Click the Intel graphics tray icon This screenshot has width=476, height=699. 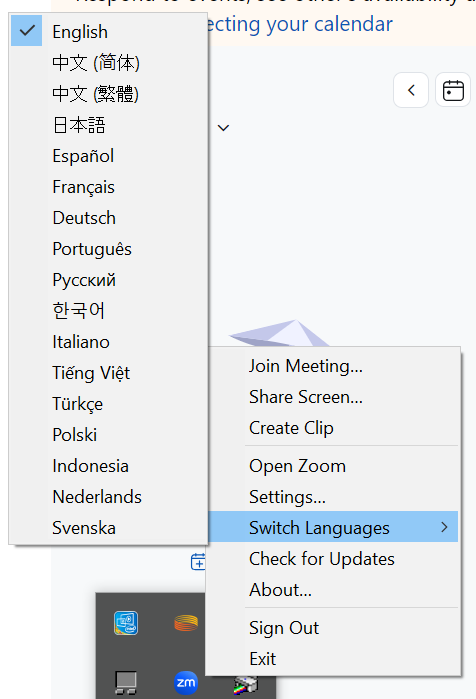[126, 623]
